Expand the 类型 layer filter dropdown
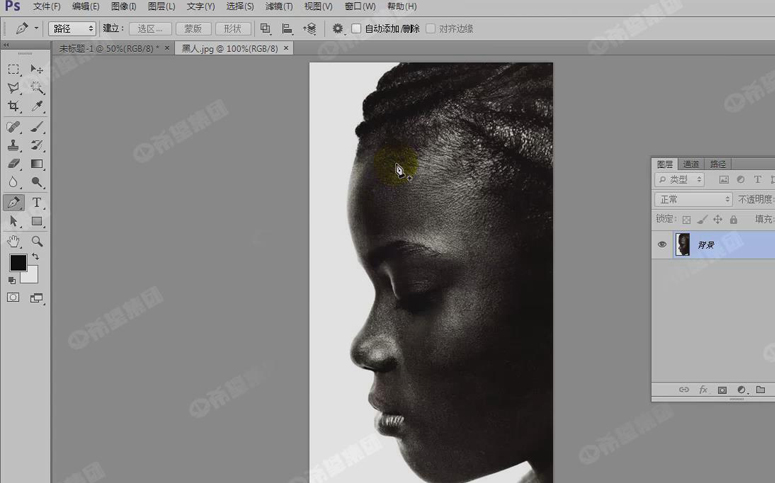Image resolution: width=775 pixels, height=483 pixels. [x=680, y=180]
